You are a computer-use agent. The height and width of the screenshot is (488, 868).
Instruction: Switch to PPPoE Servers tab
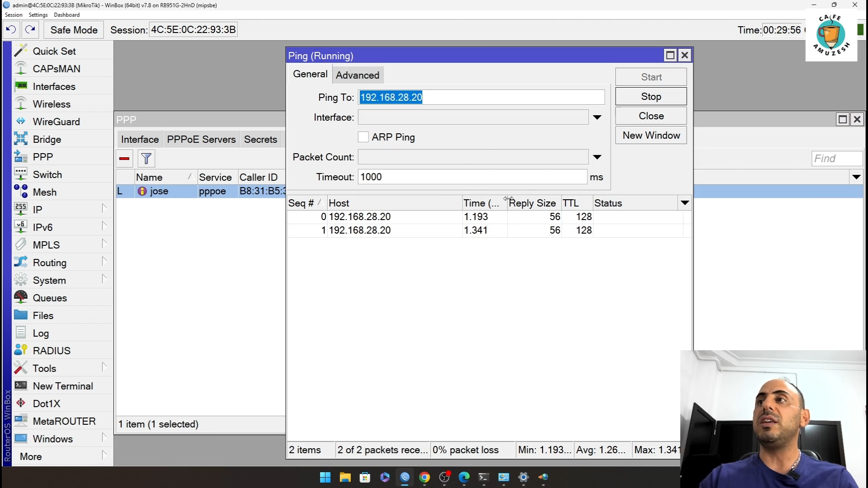point(201,139)
